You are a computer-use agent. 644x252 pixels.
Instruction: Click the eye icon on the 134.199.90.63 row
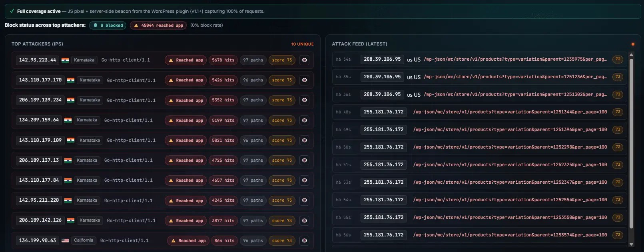(304, 240)
